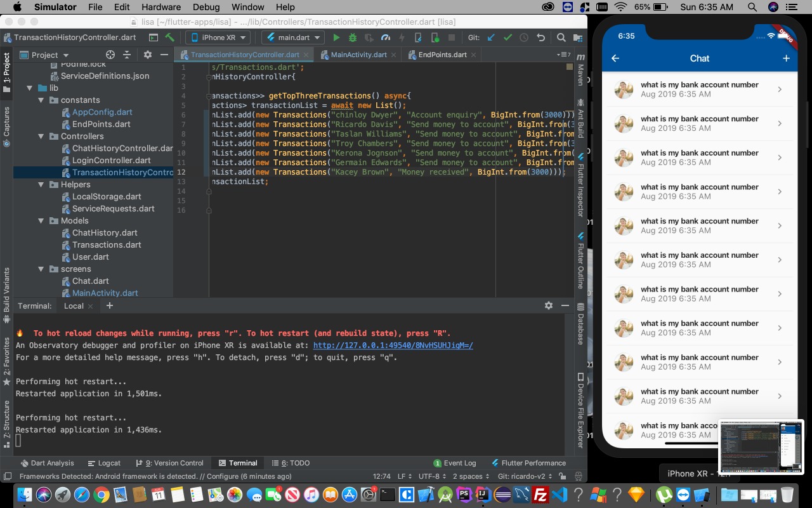Open the TODO tool tab
This screenshot has height=508, width=812.
click(x=291, y=463)
